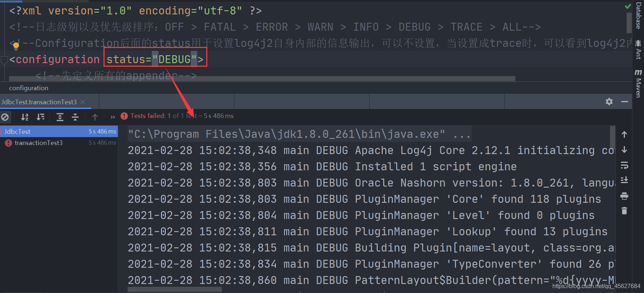The width and height of the screenshot is (644, 293).
Task: Click the intention lightbulb in editor
Action: tap(16, 46)
